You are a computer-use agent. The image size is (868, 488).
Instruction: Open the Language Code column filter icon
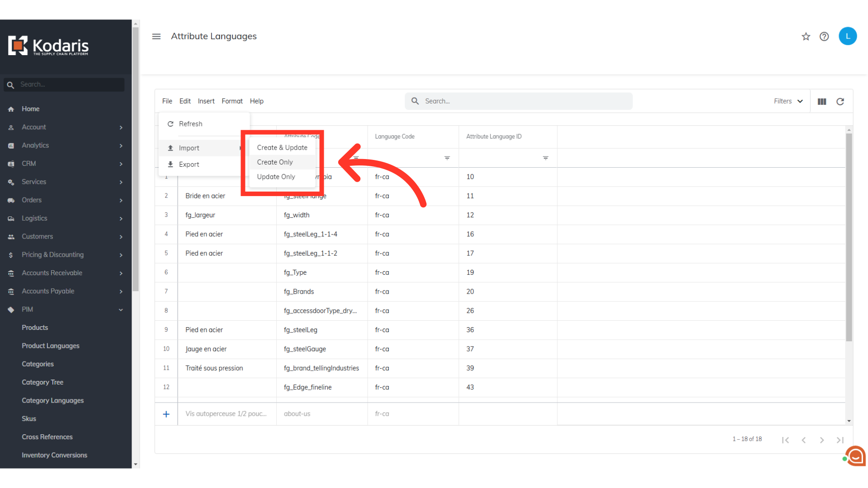447,158
